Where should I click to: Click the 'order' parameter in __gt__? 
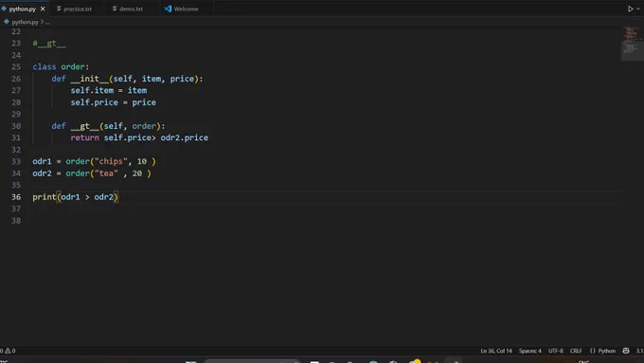pyautogui.click(x=144, y=126)
